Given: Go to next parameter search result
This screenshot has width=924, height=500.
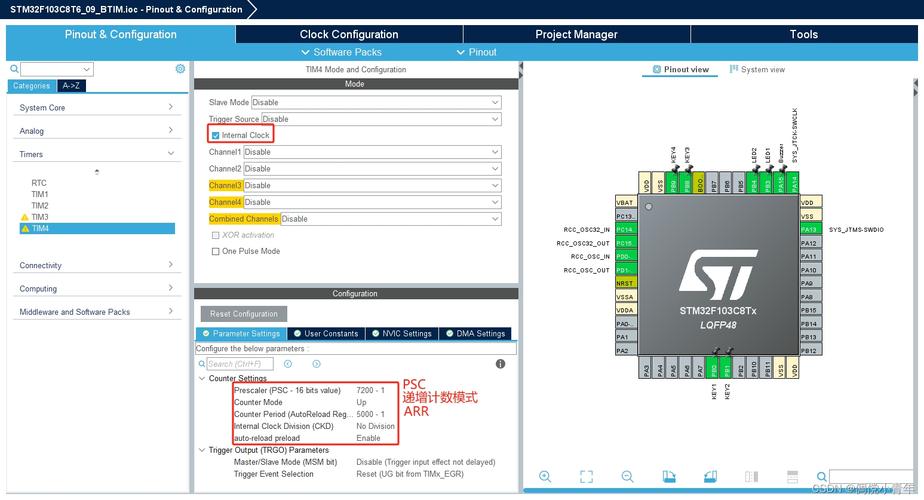Looking at the screenshot, I should [x=316, y=364].
